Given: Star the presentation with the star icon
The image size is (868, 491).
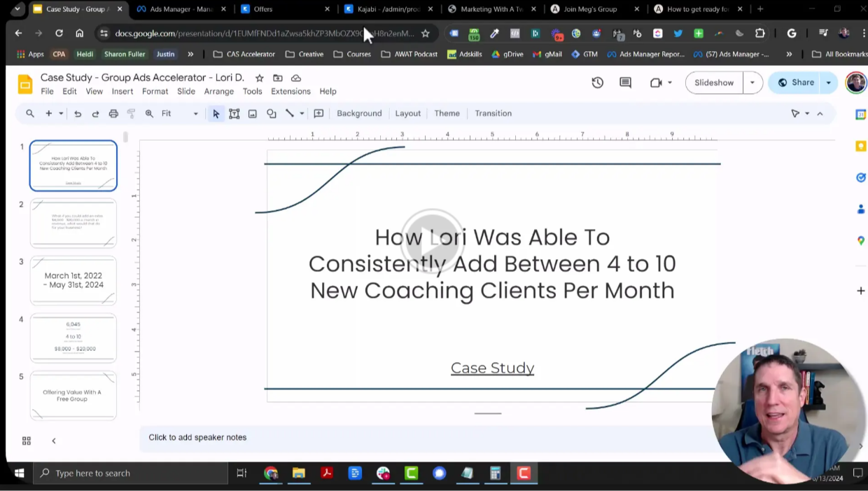Looking at the screenshot, I should (x=260, y=78).
